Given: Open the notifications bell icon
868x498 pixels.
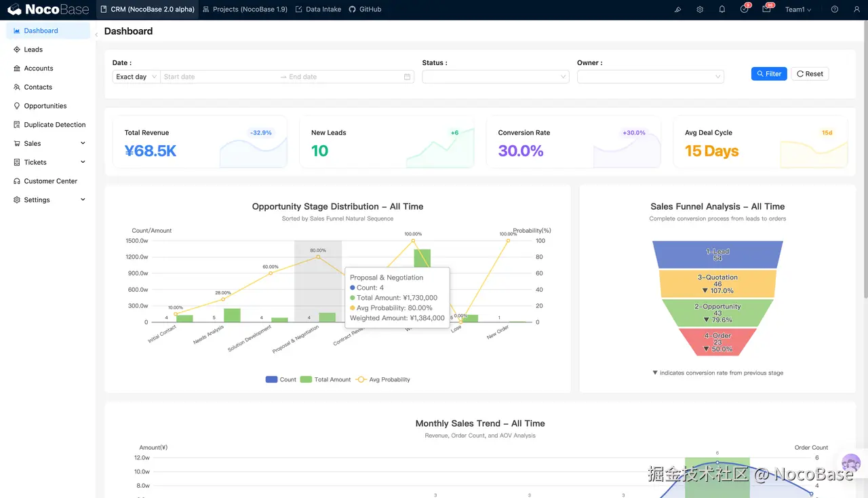Looking at the screenshot, I should pos(722,9).
